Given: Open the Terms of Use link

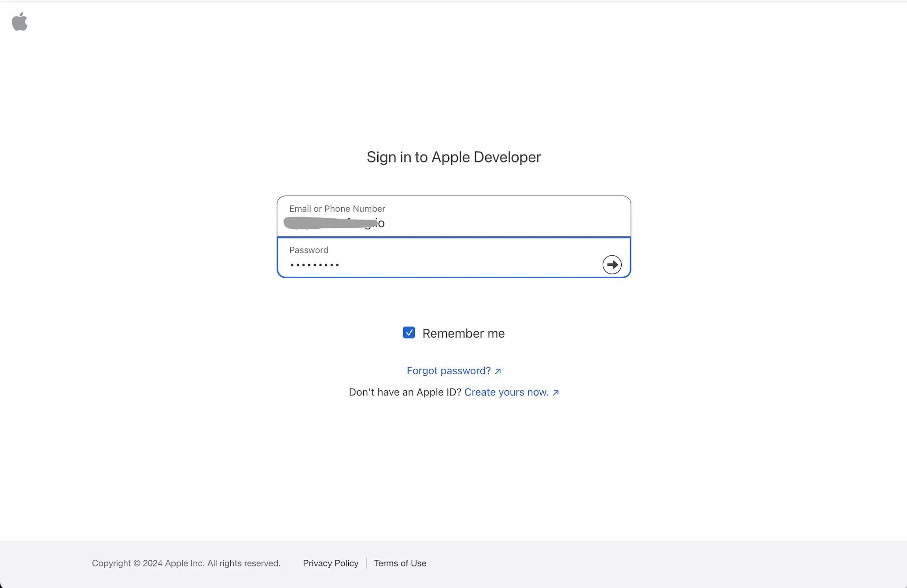Looking at the screenshot, I should (400, 563).
